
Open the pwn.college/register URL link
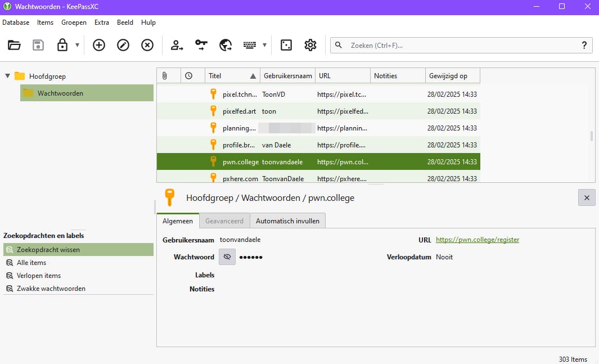click(x=478, y=240)
